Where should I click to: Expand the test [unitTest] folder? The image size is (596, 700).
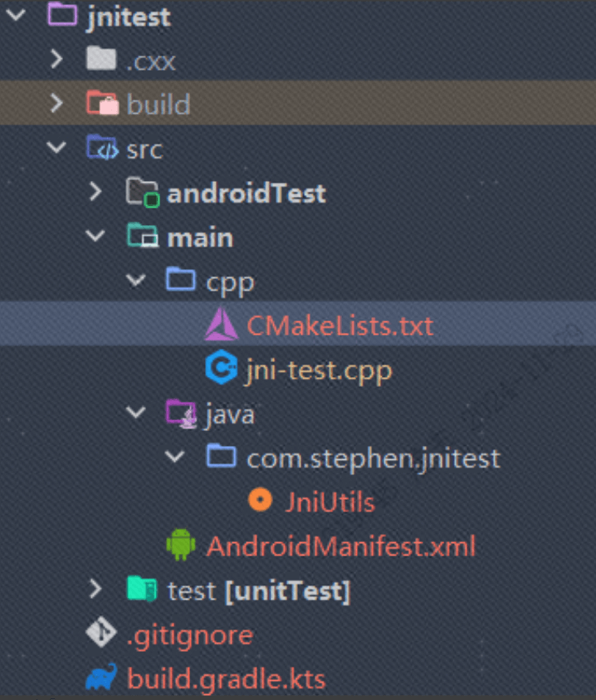click(x=95, y=590)
